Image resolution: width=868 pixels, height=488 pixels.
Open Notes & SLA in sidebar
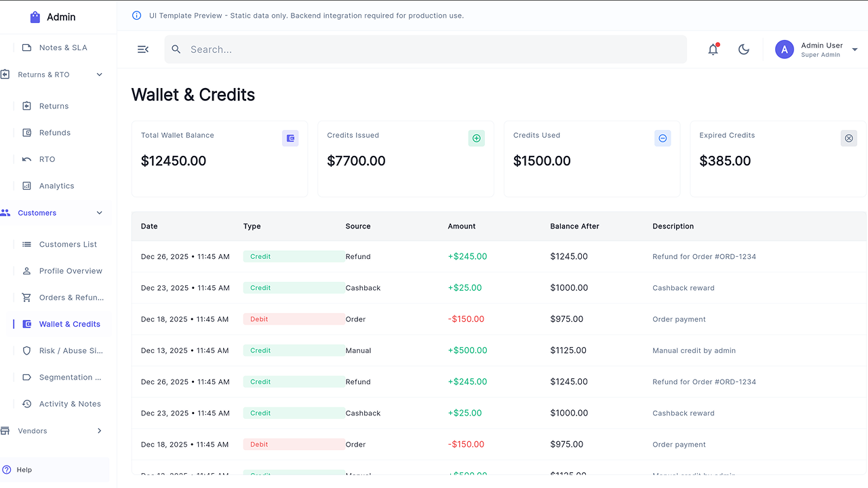coord(63,47)
